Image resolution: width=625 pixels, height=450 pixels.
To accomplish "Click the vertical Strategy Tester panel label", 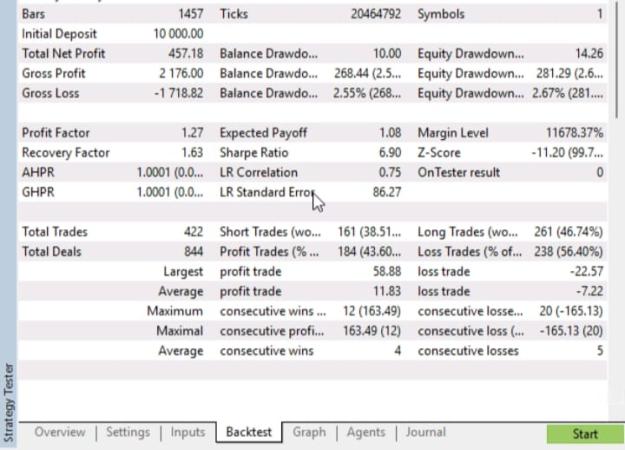I will (8, 403).
